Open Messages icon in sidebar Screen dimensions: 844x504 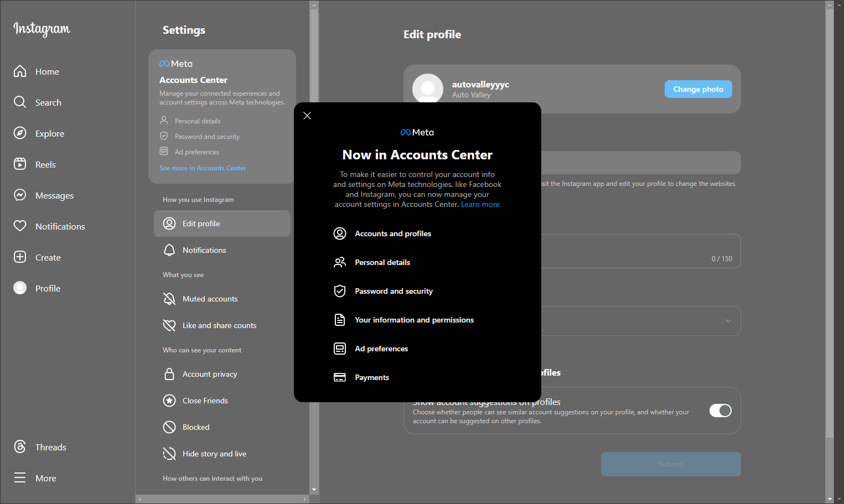point(20,195)
